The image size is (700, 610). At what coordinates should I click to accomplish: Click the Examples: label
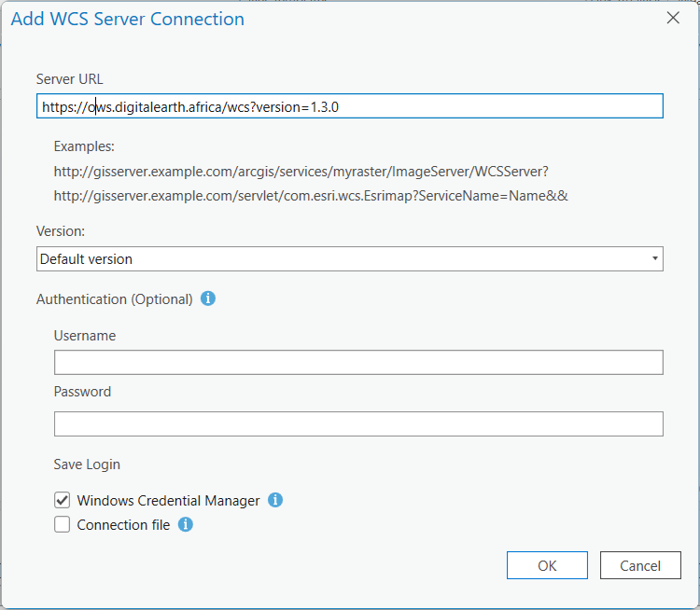84,146
